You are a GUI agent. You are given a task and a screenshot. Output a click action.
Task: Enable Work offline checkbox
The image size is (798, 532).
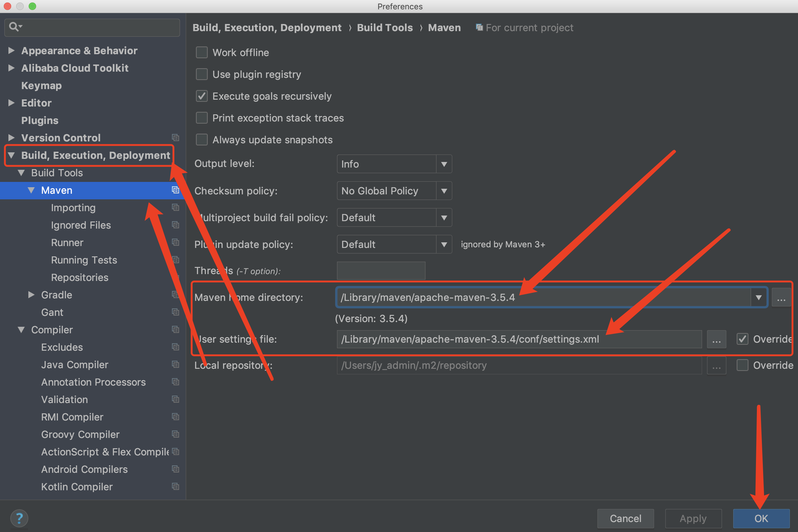click(202, 53)
